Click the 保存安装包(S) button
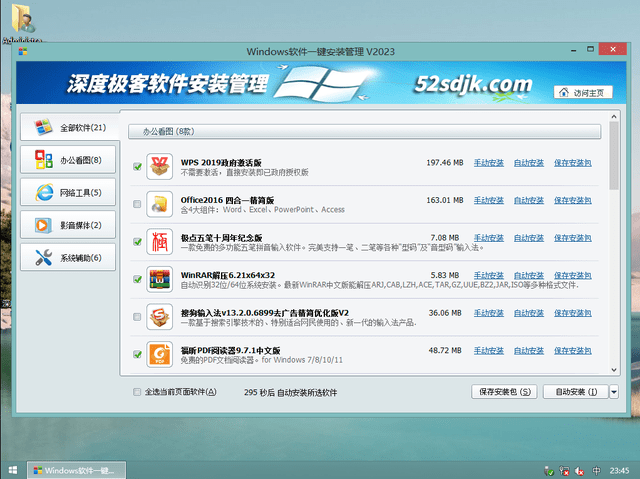The height and width of the screenshot is (479, 640). pyautogui.click(x=504, y=392)
